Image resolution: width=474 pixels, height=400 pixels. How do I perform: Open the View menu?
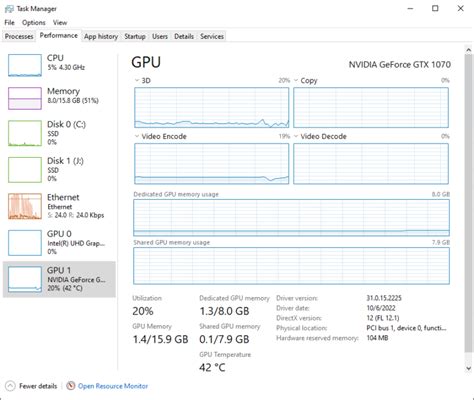(x=60, y=23)
